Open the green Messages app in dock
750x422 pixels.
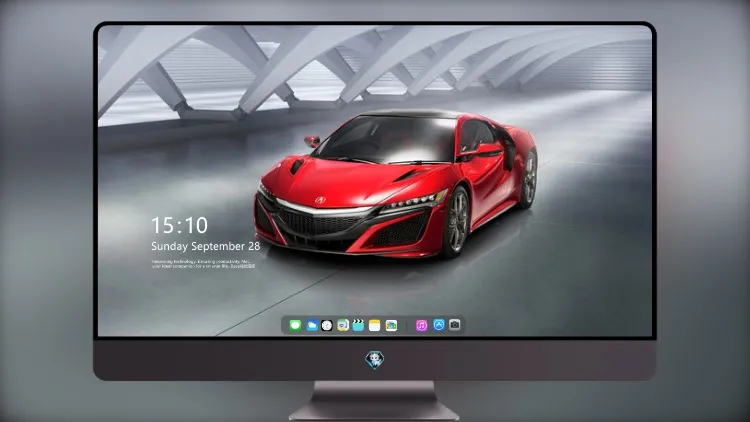[295, 325]
